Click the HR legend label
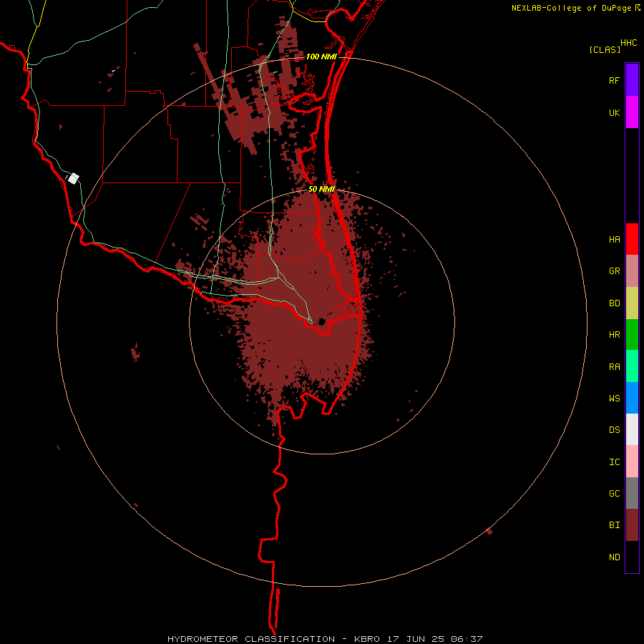 (x=614, y=335)
